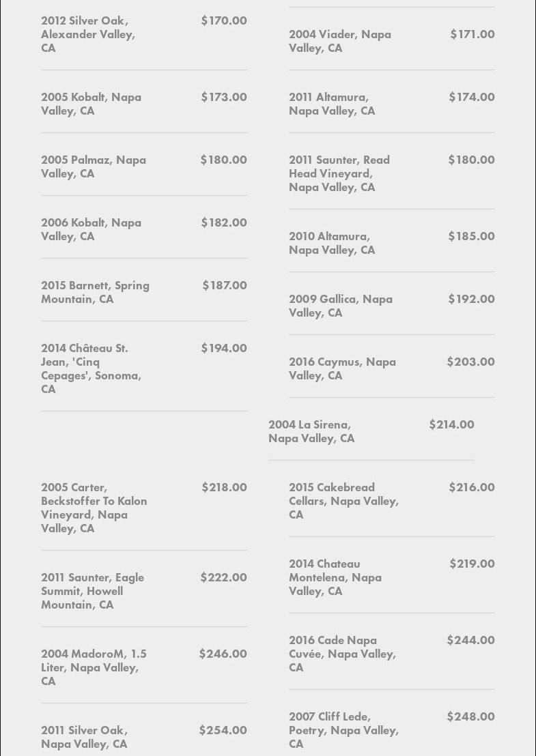Select the 2004 La Sirena, Napa Valley item
Screen dimensions: 536x756
(311, 431)
